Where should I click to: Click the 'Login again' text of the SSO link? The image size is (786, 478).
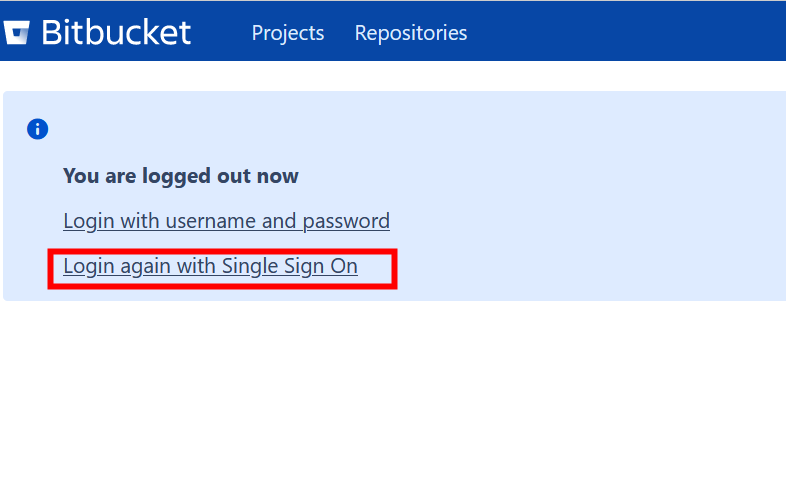117,267
